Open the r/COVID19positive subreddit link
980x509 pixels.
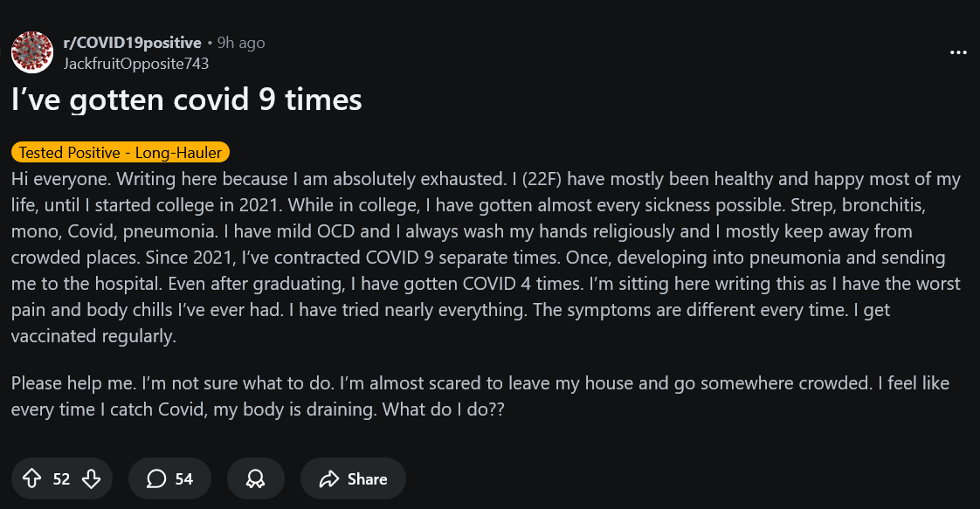[133, 43]
